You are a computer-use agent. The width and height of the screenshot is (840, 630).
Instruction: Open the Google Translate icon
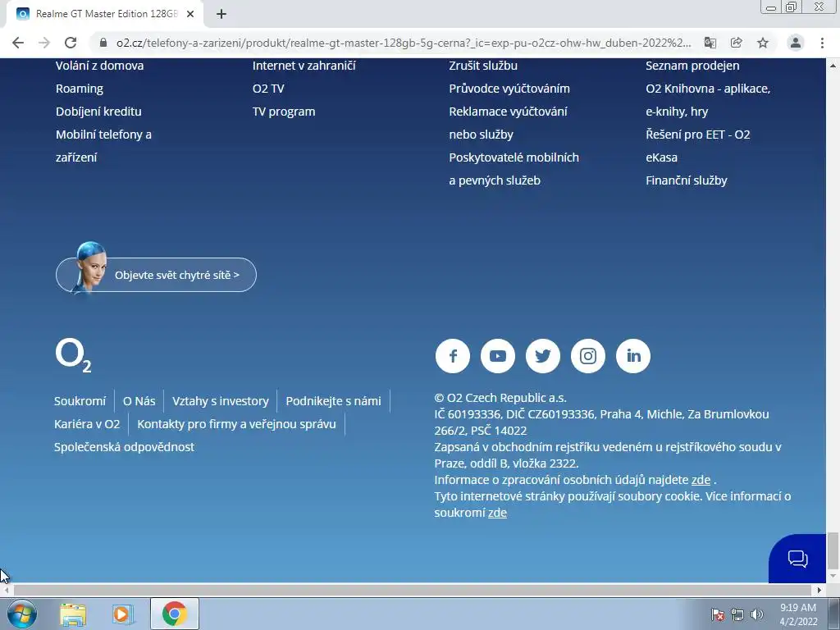tap(710, 43)
